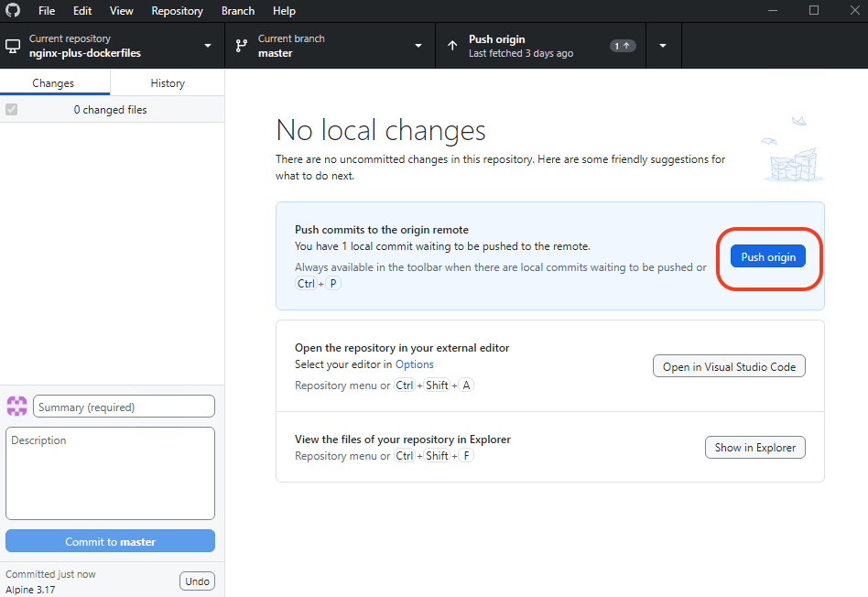Follow the Options link for editor selection
This screenshot has height=597, width=868.
pos(414,364)
